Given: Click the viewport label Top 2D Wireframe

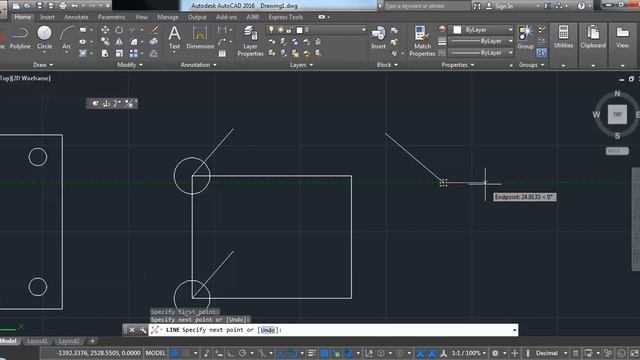Looking at the screenshot, I should [25, 78].
